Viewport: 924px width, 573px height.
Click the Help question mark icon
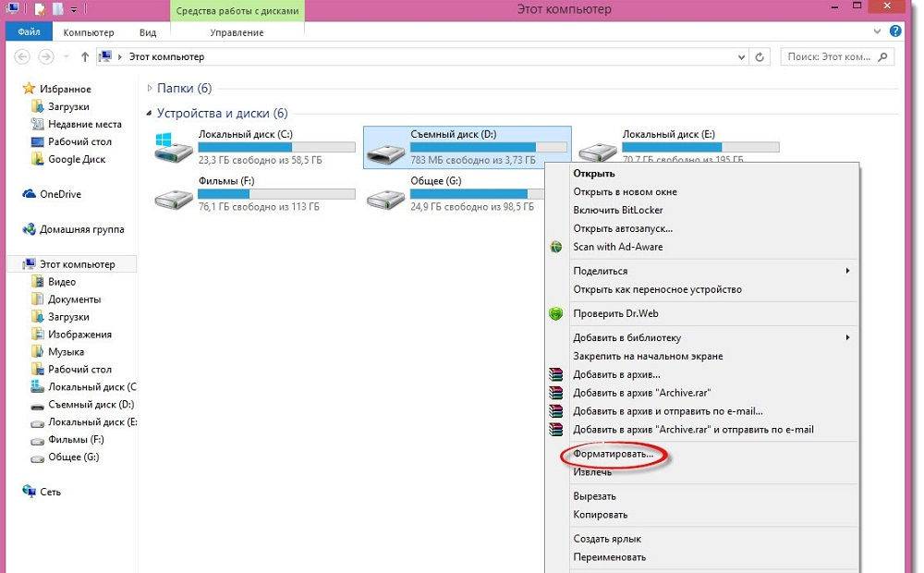click(895, 31)
